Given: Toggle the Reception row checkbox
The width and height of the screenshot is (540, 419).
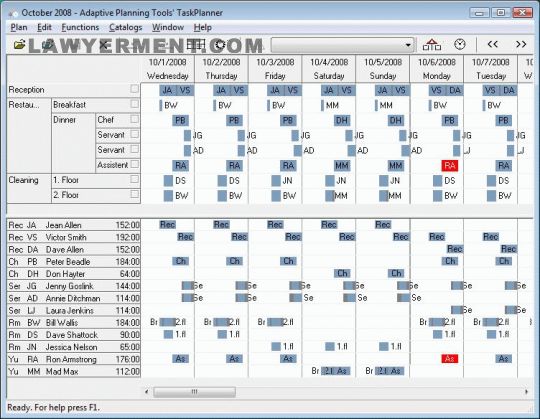Looking at the screenshot, I should pos(135,89).
